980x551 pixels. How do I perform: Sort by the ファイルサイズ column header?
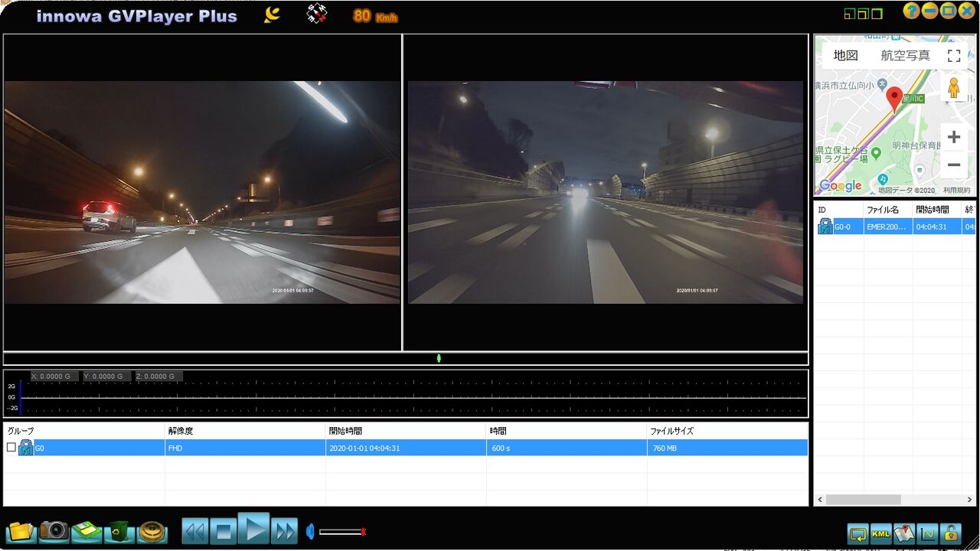[728, 431]
